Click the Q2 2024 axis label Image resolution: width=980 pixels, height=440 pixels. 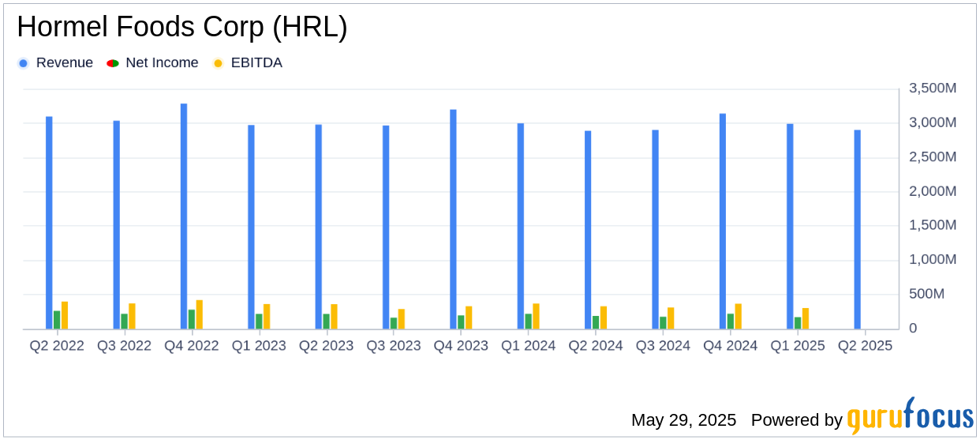pyautogui.click(x=596, y=346)
